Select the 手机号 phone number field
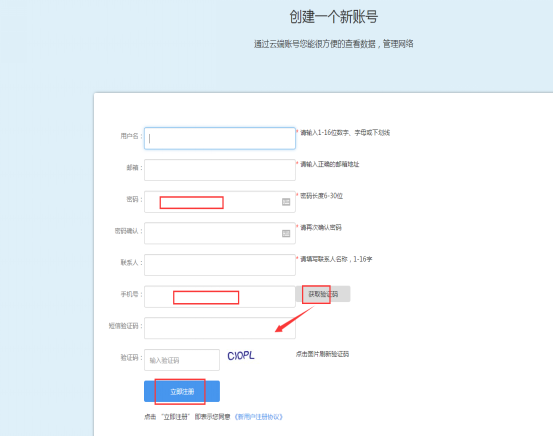The height and width of the screenshot is (437, 553). (x=220, y=297)
